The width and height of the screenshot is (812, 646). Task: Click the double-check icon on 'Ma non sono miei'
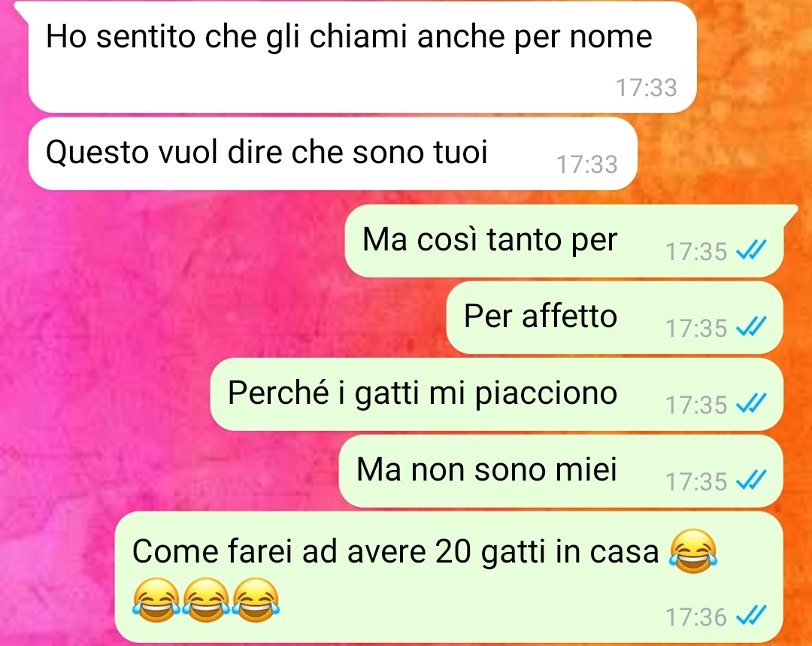click(x=751, y=481)
